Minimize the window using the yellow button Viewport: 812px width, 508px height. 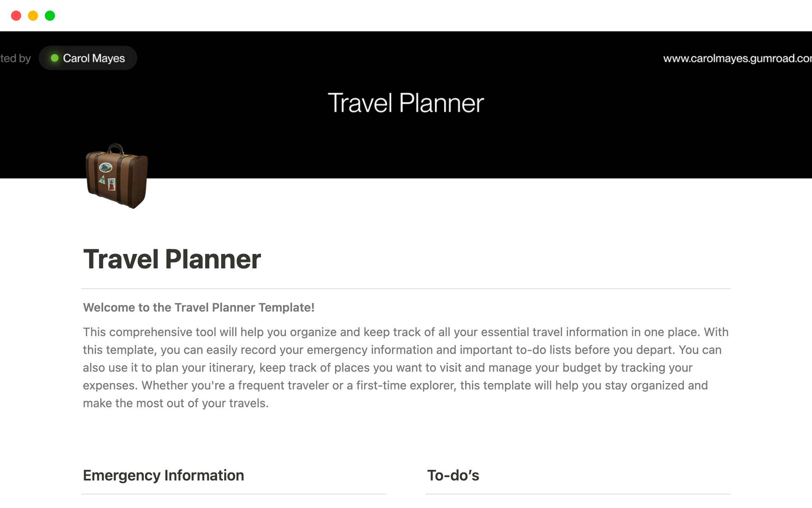click(33, 16)
